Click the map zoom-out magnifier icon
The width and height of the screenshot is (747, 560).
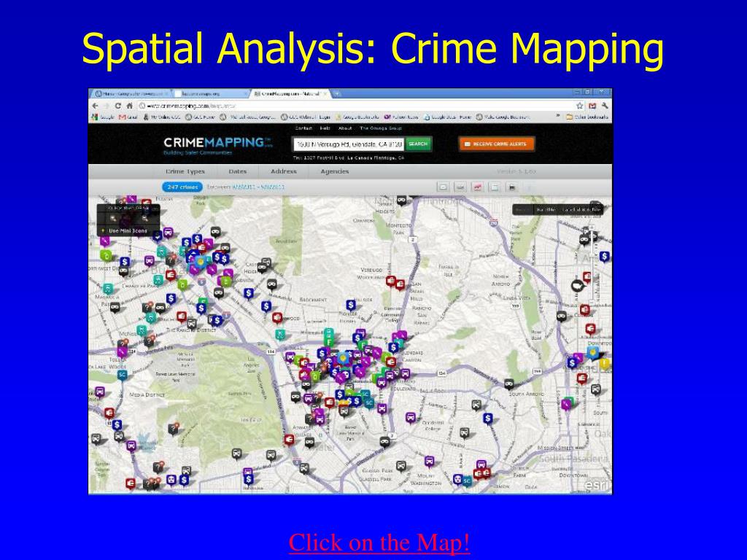tap(144, 219)
